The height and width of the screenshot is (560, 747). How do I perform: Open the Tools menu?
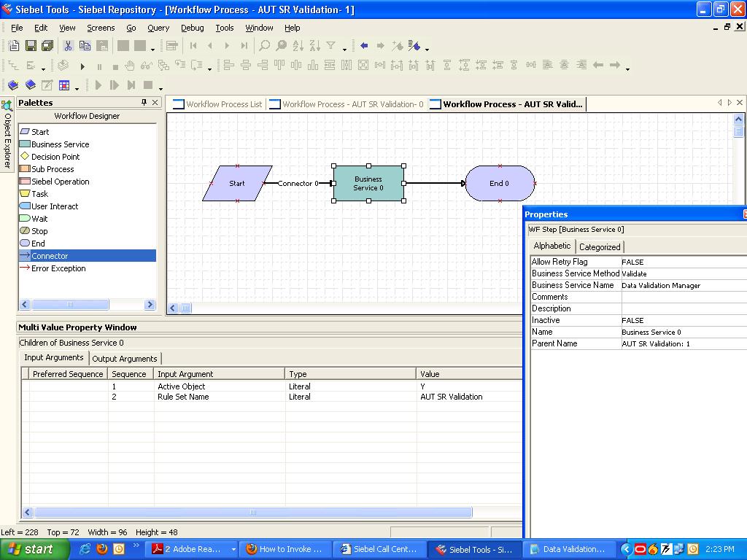225,28
